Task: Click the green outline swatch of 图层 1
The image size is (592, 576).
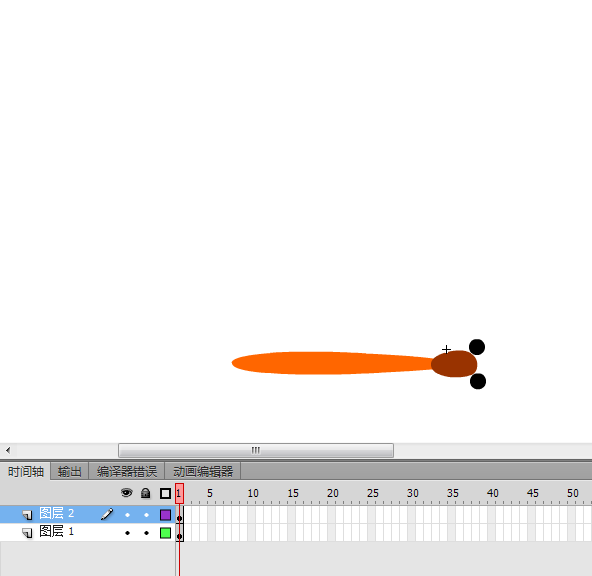Action: click(x=165, y=533)
